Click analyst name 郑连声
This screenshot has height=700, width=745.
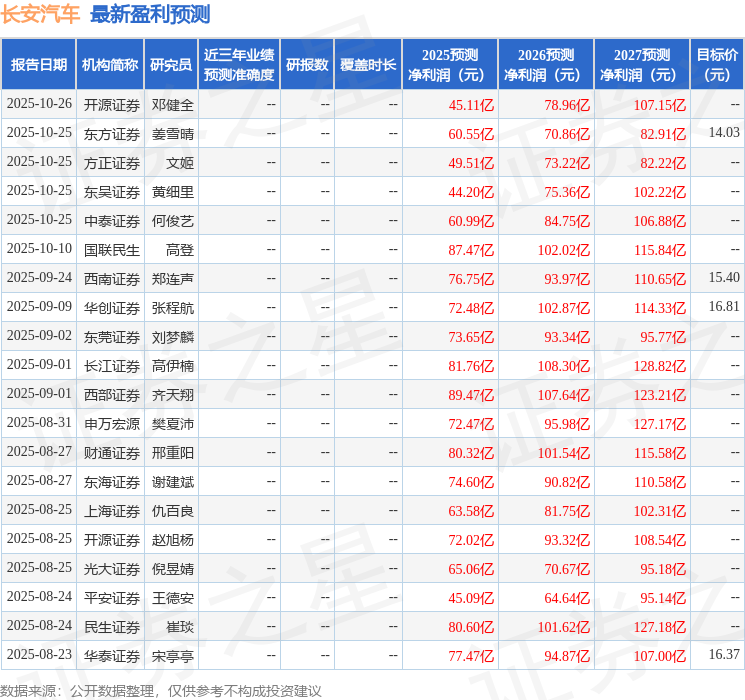click(x=173, y=278)
